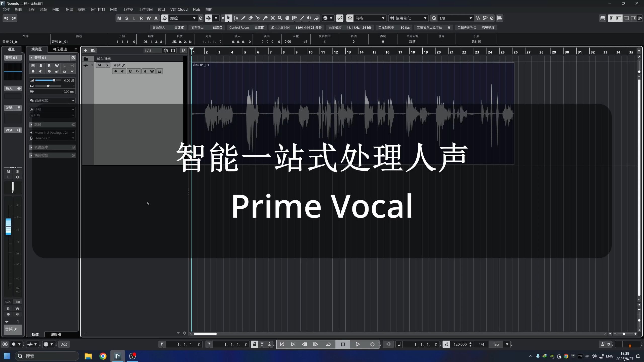Switch to the 可见通道 tab
The image size is (644, 362).
click(60, 49)
